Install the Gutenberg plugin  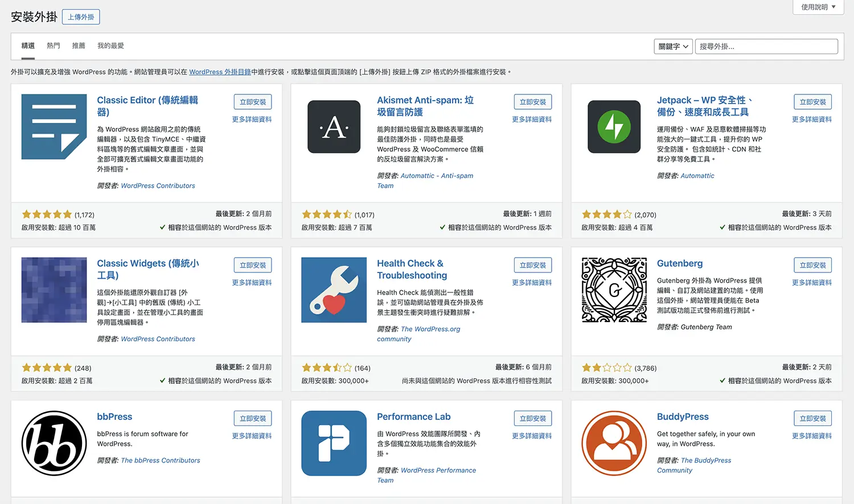pyautogui.click(x=813, y=265)
